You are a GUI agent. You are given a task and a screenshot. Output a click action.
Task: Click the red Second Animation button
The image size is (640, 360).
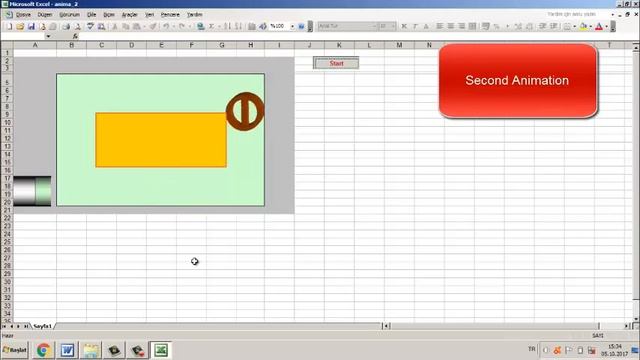click(518, 81)
